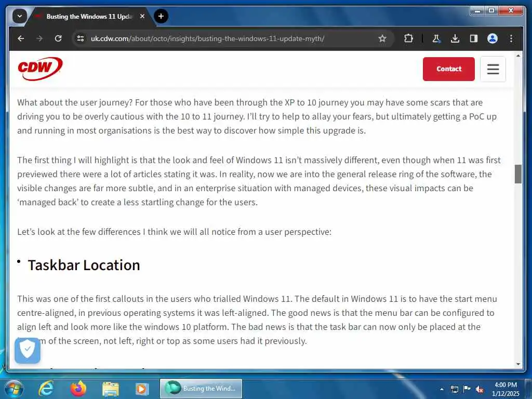Click the text 'Let's look at the few differences'

pos(79,232)
